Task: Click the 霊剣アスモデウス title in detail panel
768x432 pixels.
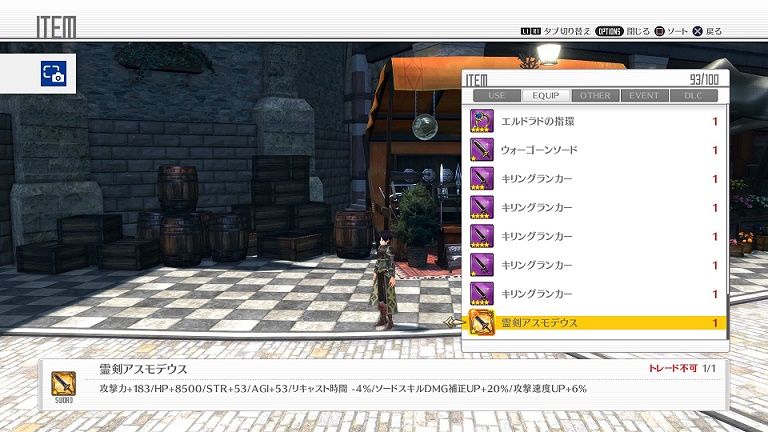Action: (143, 369)
